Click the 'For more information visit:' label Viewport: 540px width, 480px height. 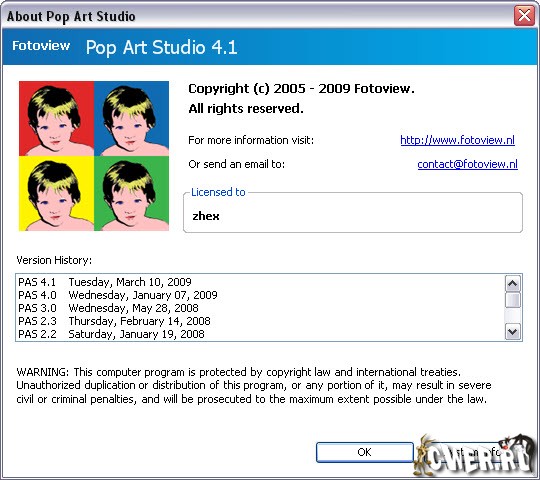(x=251, y=140)
